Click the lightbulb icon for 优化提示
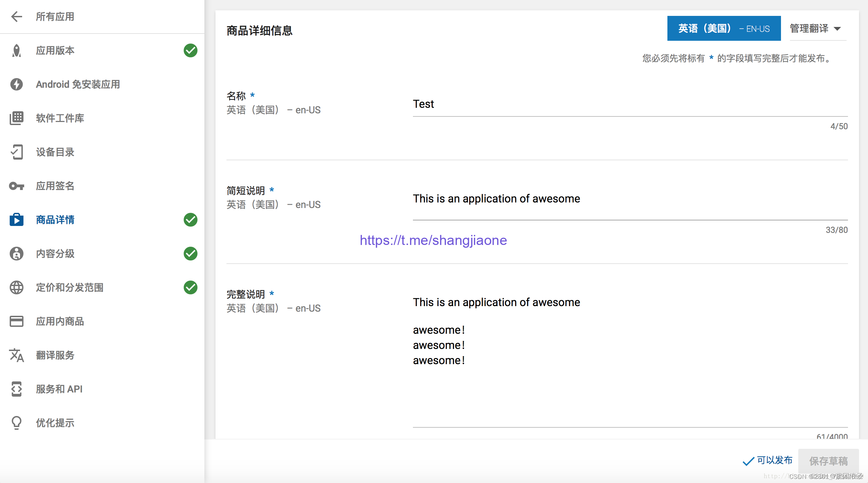Screen dimensions: 868x483 click(x=16, y=423)
